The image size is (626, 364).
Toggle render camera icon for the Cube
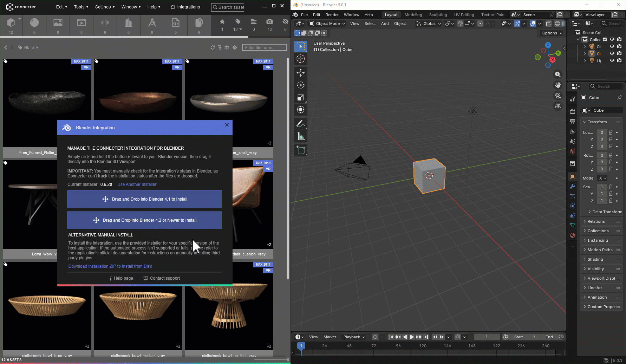(x=619, y=53)
